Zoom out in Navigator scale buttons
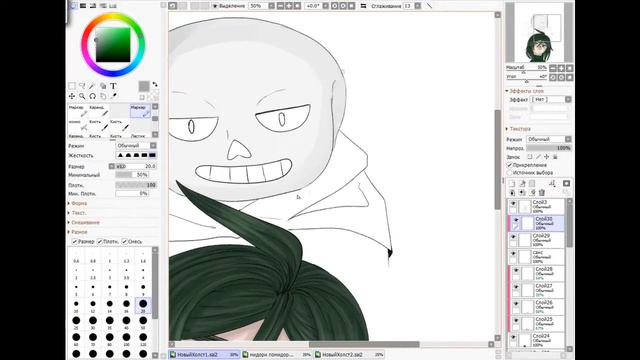640x360 pixels. (x=553, y=68)
